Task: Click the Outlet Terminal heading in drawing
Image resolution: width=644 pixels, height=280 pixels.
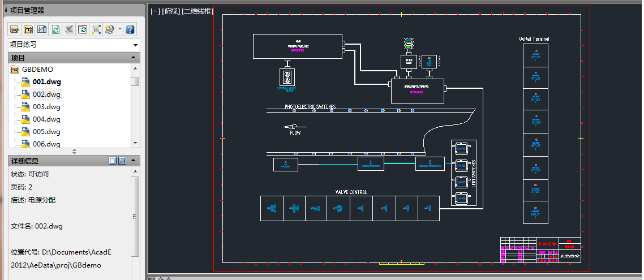Action: pos(534,39)
